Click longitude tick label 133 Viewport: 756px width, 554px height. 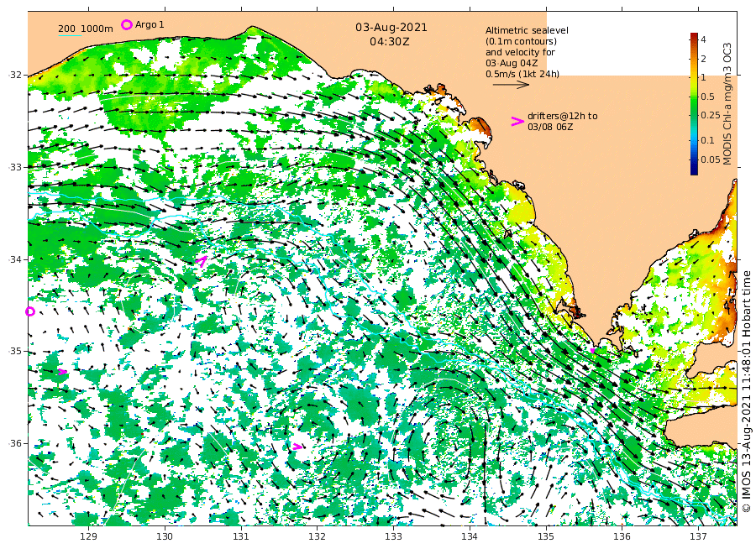393,536
